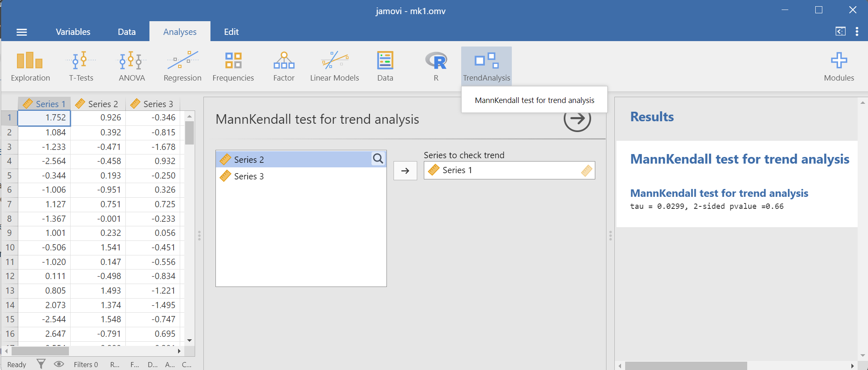Click the Series 1 column header

44,104
